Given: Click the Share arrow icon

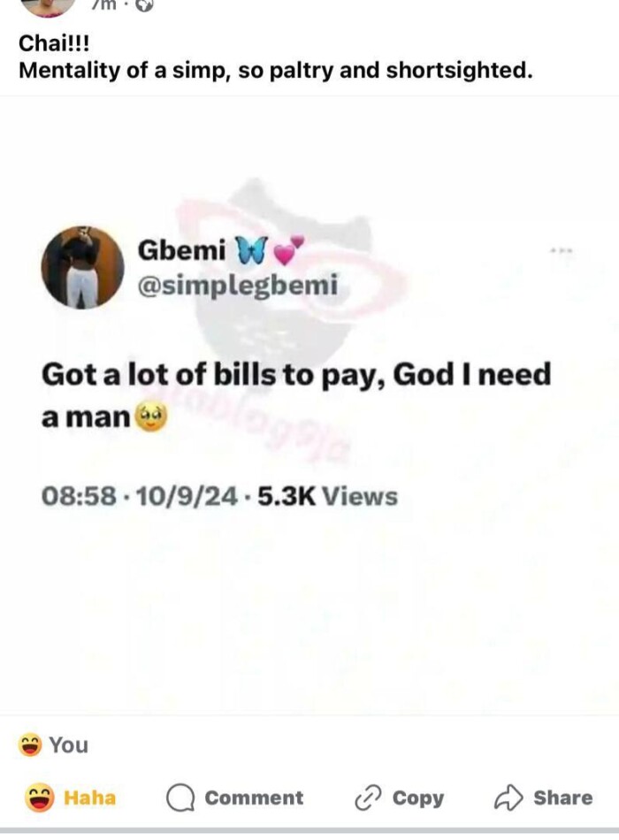Looking at the screenshot, I should coord(508,798).
